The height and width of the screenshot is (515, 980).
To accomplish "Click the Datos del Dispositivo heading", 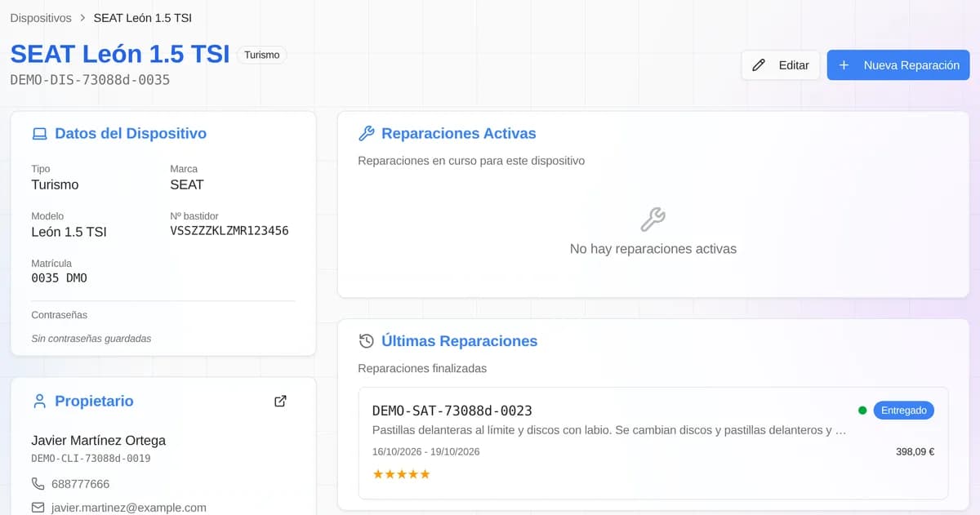I will coord(131,134).
